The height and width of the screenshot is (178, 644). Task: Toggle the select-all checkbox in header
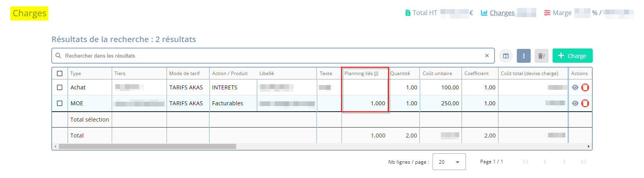[60, 74]
